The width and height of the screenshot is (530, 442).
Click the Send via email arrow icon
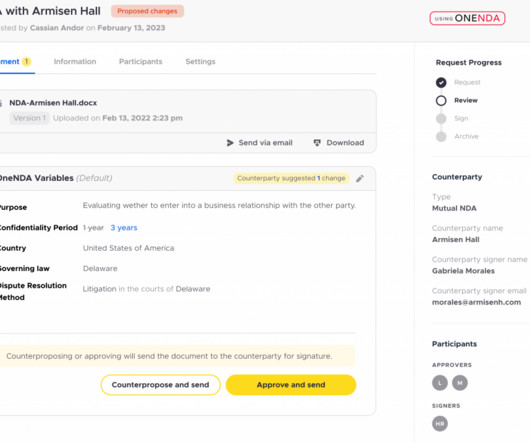(230, 143)
